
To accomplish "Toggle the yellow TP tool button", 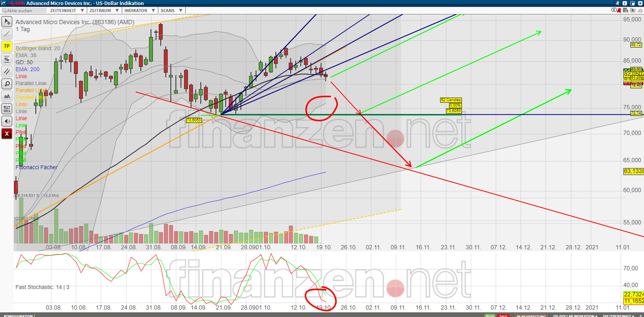I will point(7,47).
